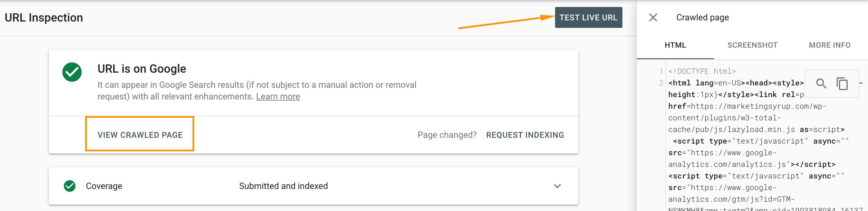Click REQUEST INDEXING
The image size is (868, 211).
(525, 135)
